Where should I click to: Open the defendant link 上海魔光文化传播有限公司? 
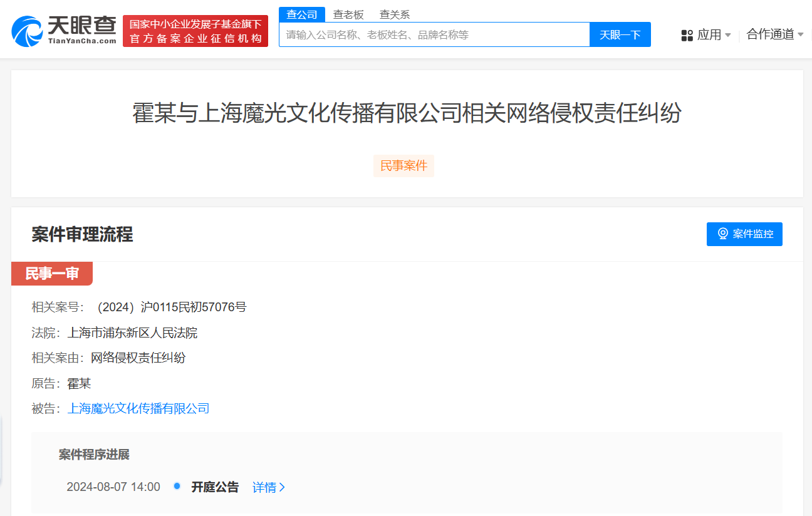coord(138,409)
